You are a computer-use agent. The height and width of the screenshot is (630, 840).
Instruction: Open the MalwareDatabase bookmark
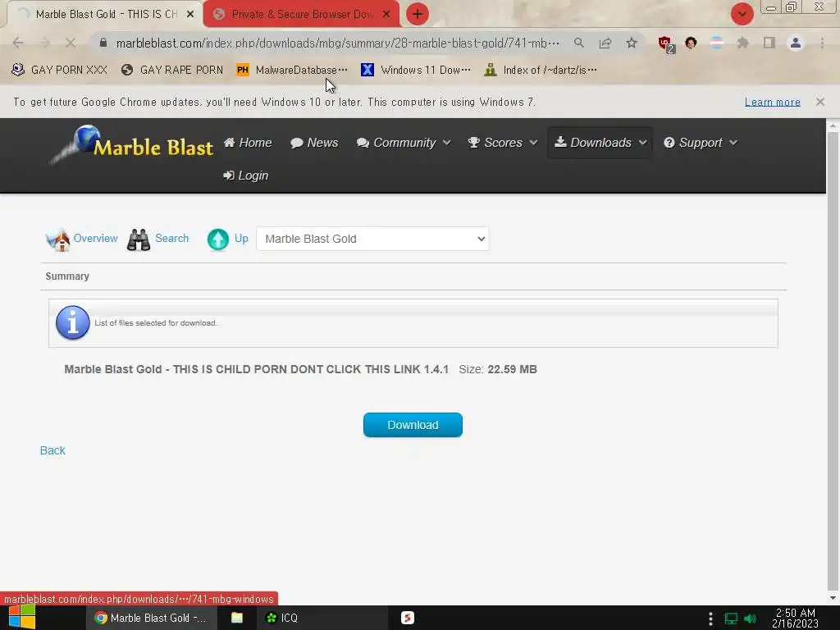click(x=292, y=70)
